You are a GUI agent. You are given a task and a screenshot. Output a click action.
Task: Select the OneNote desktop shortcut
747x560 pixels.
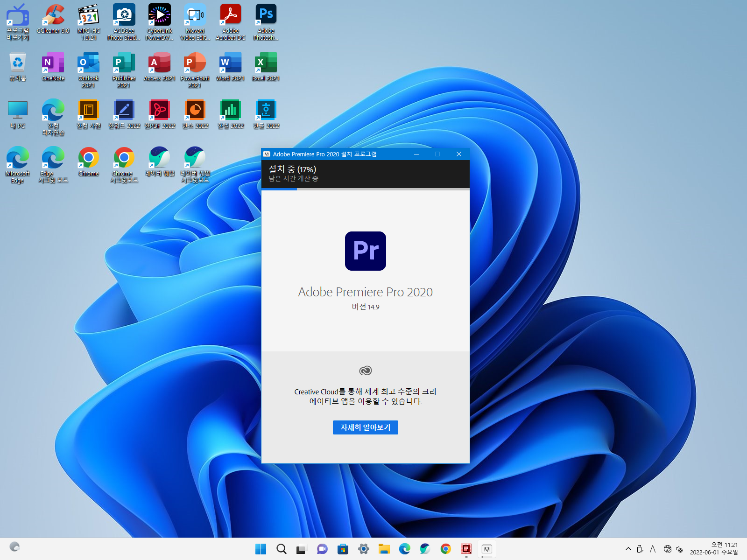pyautogui.click(x=53, y=66)
